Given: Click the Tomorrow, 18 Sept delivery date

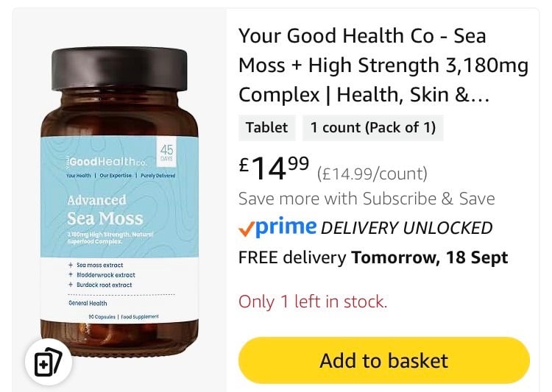Looking at the screenshot, I should point(430,257).
